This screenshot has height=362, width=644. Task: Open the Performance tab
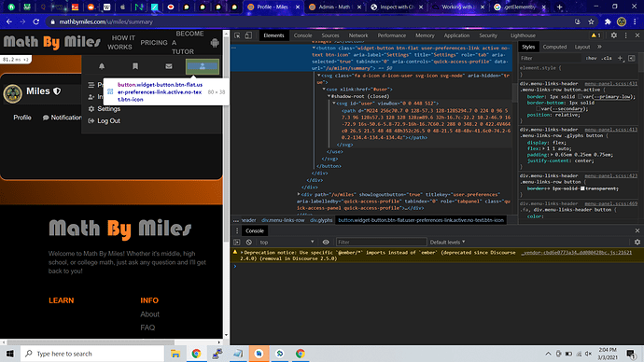point(392,35)
